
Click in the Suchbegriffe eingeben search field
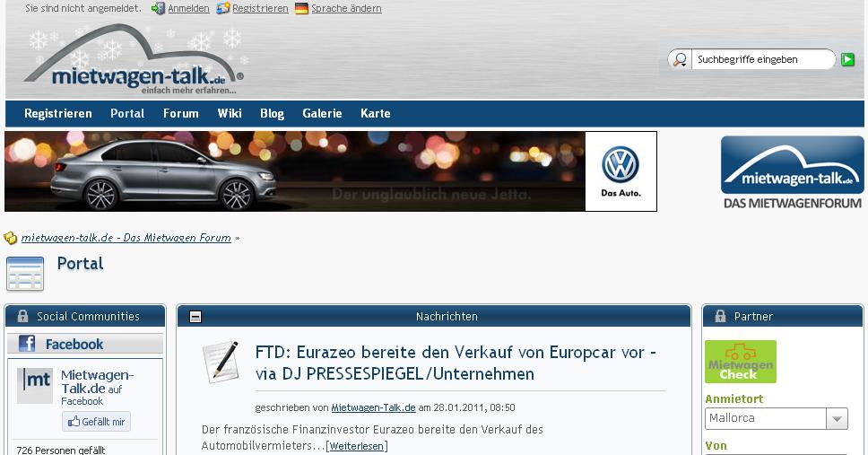click(763, 59)
